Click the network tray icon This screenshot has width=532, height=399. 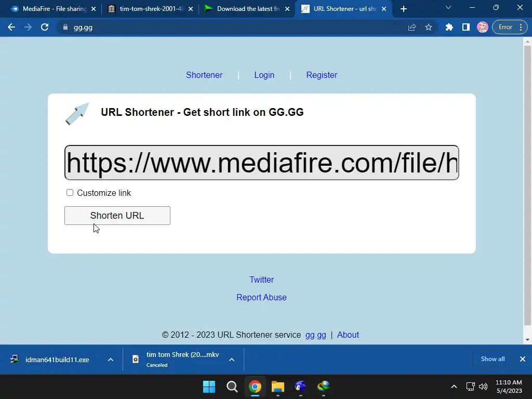point(471,387)
